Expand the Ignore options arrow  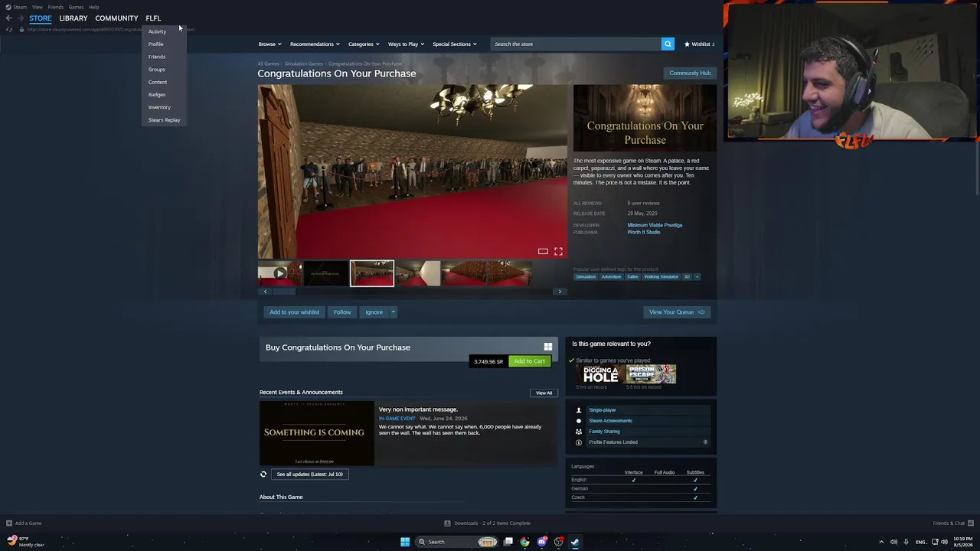[393, 312]
